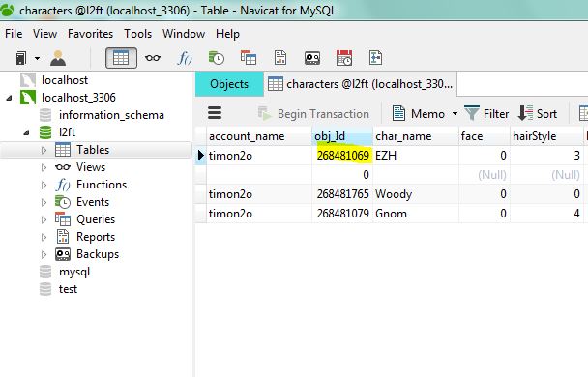Select the highlighted 268481069 cell
The height and width of the screenshot is (377, 588).
click(x=342, y=155)
